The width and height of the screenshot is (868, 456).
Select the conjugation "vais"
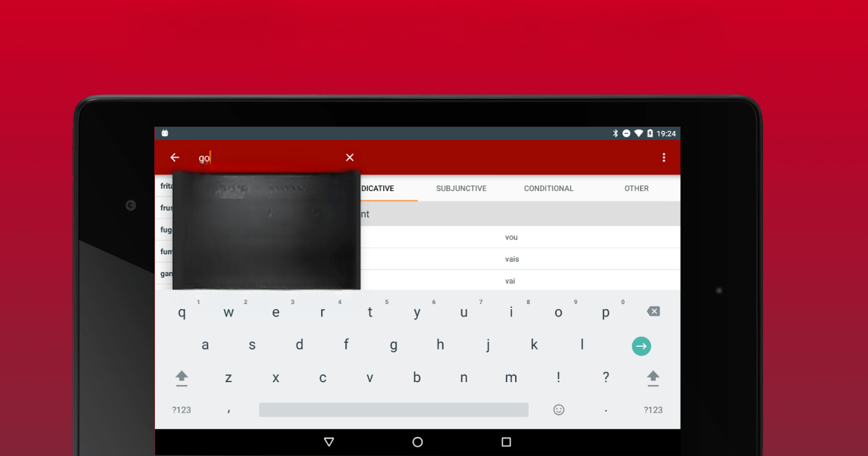pos(512,259)
